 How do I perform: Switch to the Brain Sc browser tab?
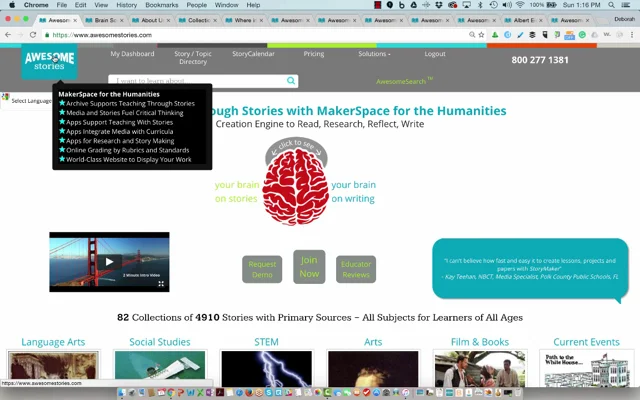[105, 20]
